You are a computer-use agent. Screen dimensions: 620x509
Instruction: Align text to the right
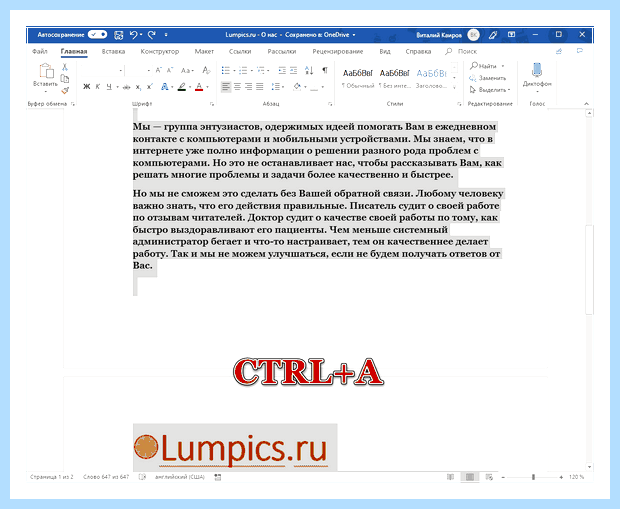248,87
